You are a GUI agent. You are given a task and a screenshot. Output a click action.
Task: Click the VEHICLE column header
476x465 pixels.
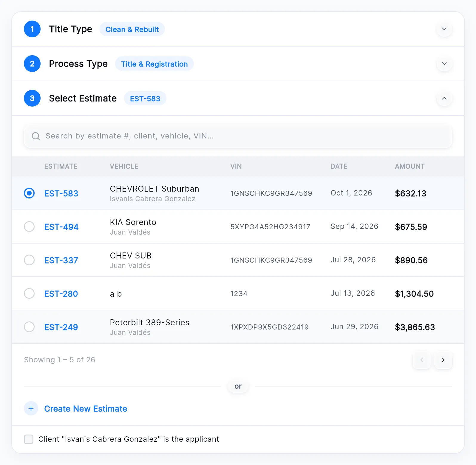124,166
